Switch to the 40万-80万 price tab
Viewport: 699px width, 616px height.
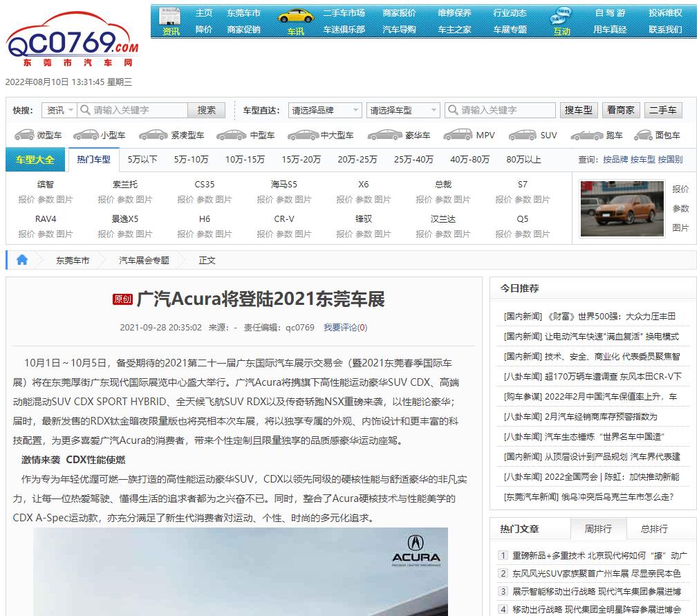(x=469, y=160)
